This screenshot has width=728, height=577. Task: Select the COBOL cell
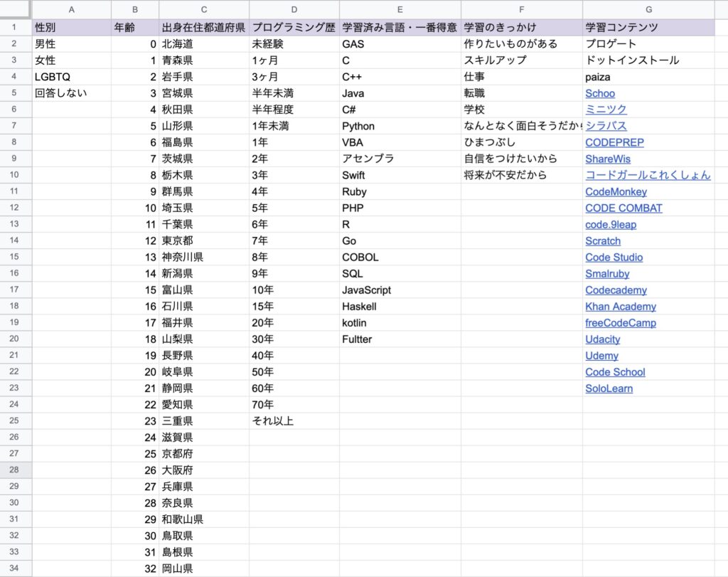click(x=400, y=258)
